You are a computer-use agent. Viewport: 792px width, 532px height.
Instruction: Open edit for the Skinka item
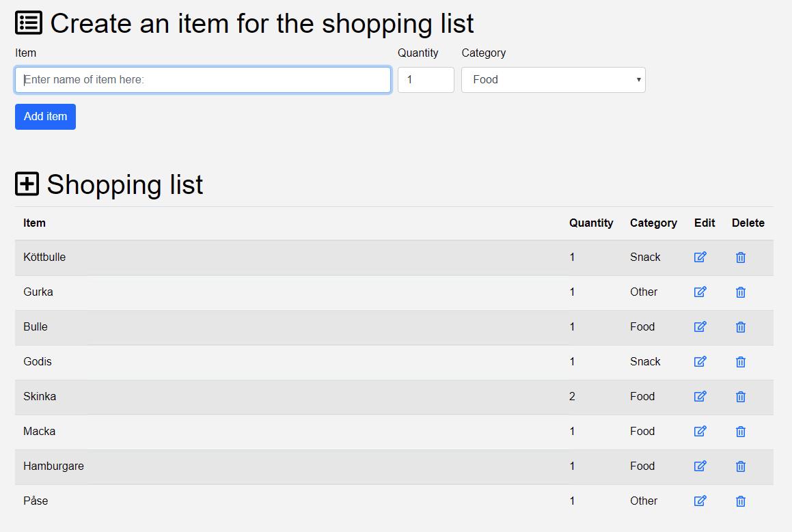coord(700,396)
